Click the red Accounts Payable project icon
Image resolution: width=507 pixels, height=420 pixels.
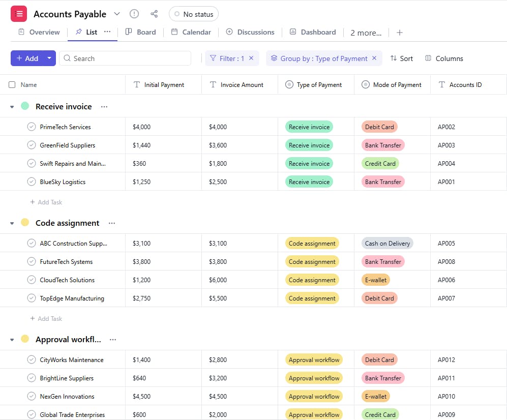(19, 14)
